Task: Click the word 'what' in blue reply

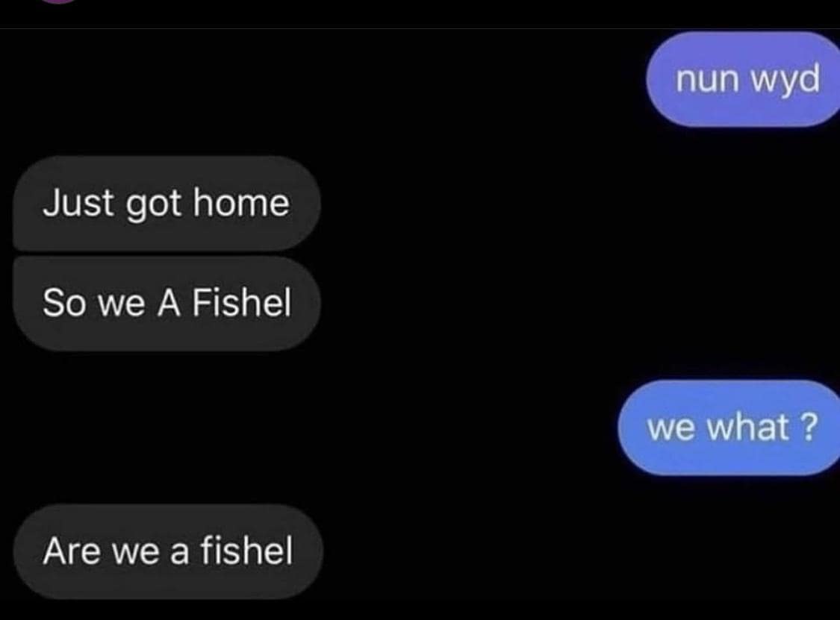Action: point(749,428)
